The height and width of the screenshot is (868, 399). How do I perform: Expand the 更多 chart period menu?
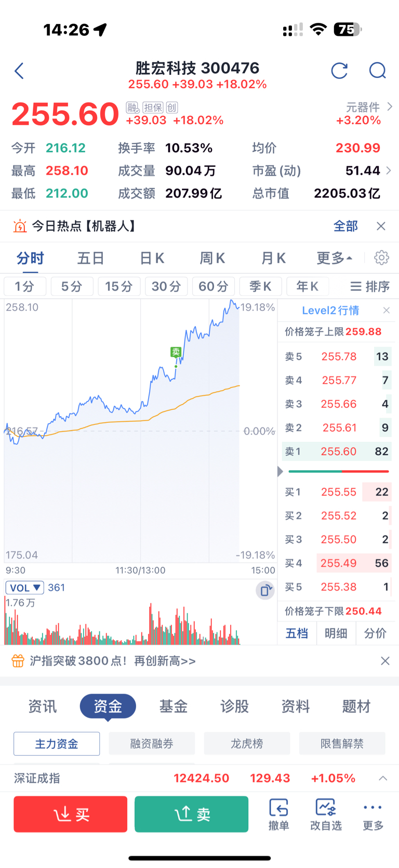[x=335, y=258]
